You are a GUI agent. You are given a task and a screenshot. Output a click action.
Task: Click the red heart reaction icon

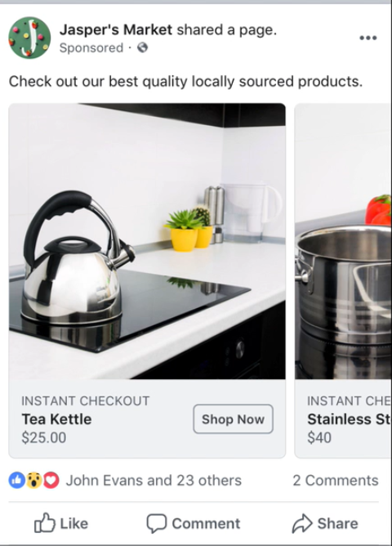[x=51, y=481]
